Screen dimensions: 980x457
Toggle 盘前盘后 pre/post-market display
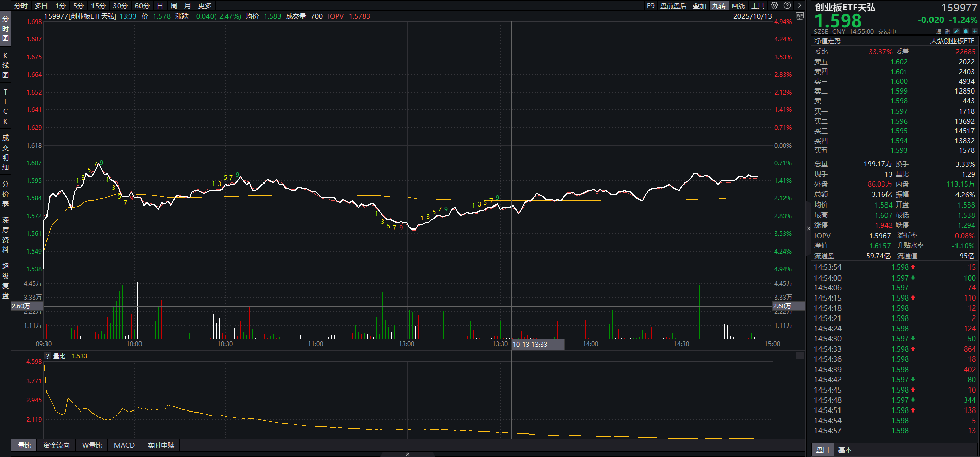pyautogui.click(x=673, y=6)
